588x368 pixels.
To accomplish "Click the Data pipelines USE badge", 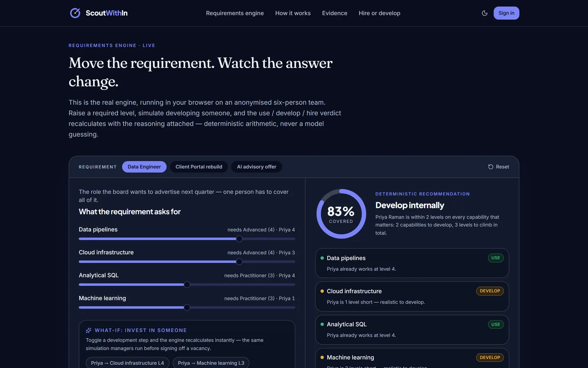I will [x=496, y=258].
